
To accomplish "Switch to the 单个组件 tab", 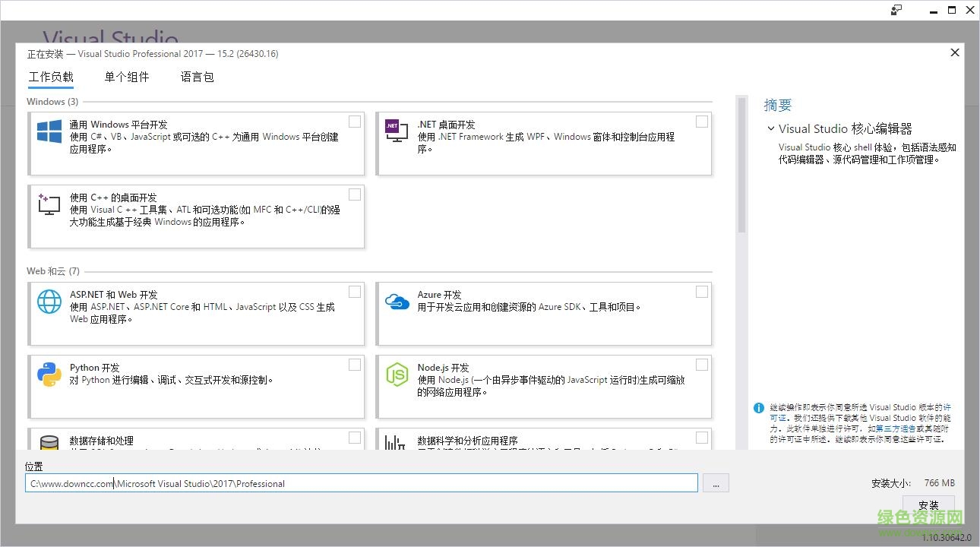I will coord(127,77).
